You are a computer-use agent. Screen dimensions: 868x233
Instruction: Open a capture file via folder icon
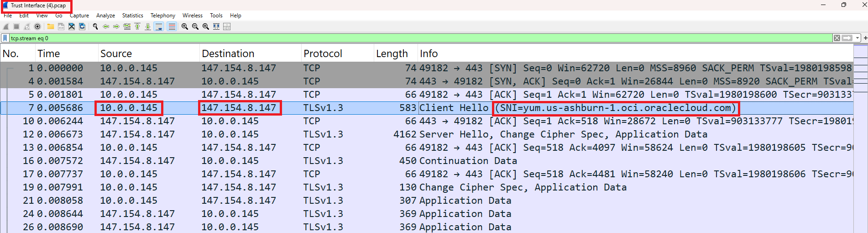pyautogui.click(x=51, y=26)
